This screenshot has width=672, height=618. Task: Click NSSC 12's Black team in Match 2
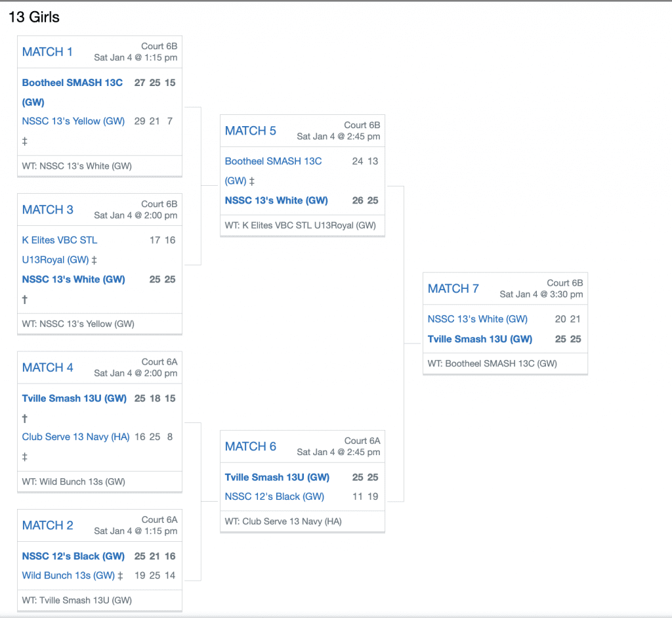coord(73,556)
